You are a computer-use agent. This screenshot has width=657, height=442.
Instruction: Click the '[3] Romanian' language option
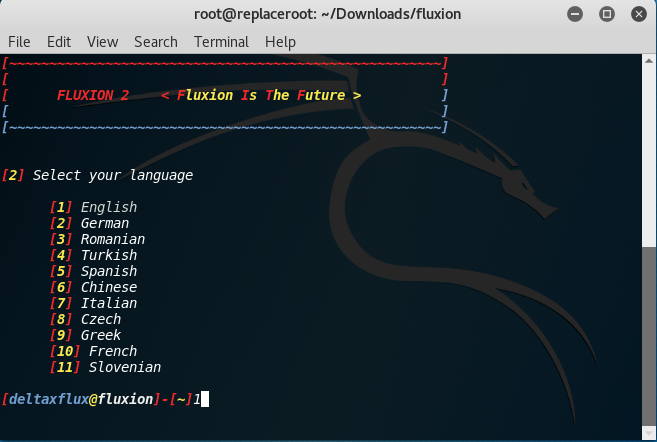point(97,239)
